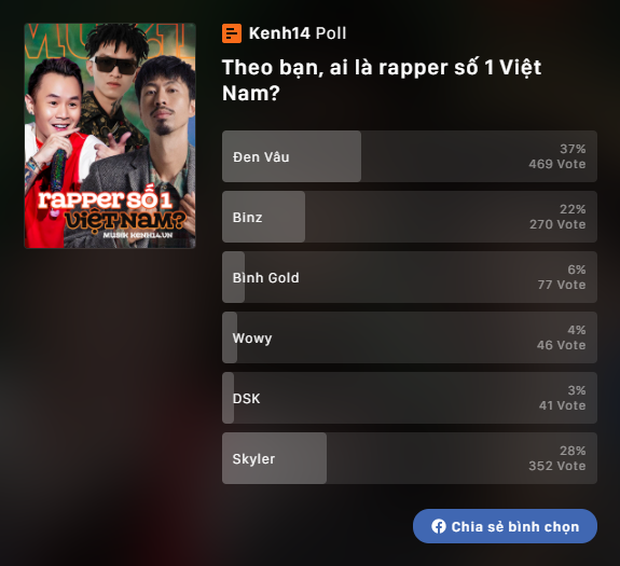620x566 pixels.
Task: Click the 6% 77 Vote count
Action: point(561,277)
